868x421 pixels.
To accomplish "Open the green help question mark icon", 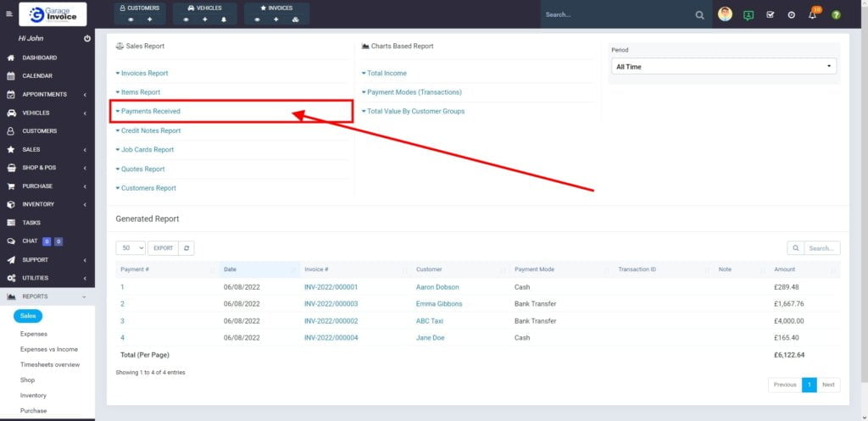I will pos(836,15).
